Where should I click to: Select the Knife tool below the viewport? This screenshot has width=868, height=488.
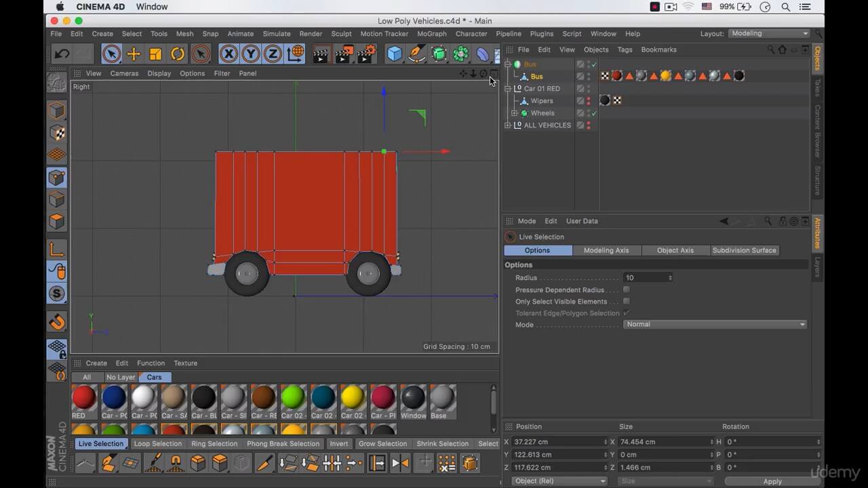point(266,463)
